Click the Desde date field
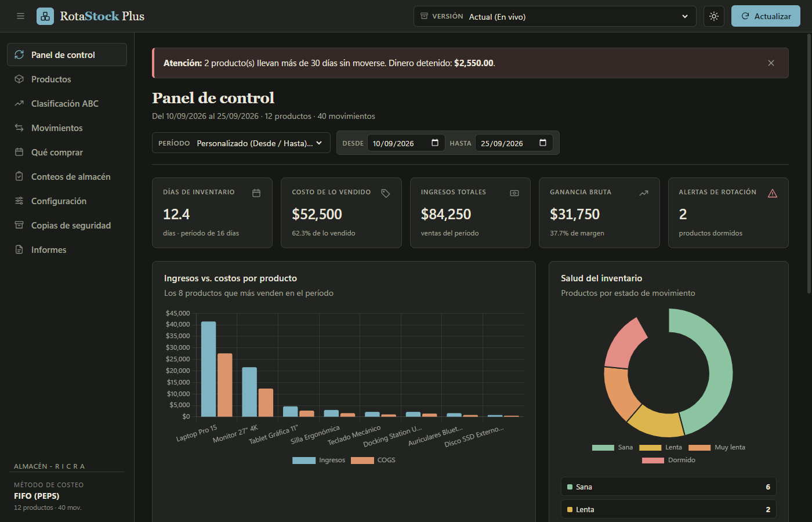The width and height of the screenshot is (812, 522). [406, 143]
